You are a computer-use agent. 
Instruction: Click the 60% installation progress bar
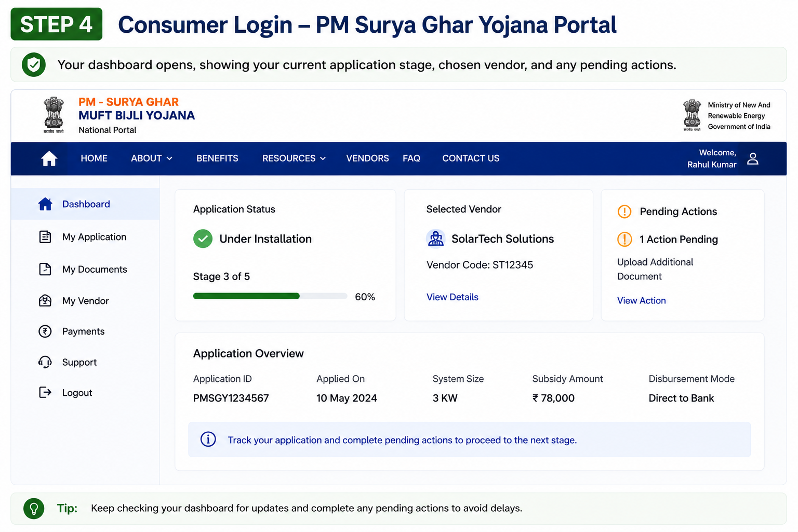(270, 296)
